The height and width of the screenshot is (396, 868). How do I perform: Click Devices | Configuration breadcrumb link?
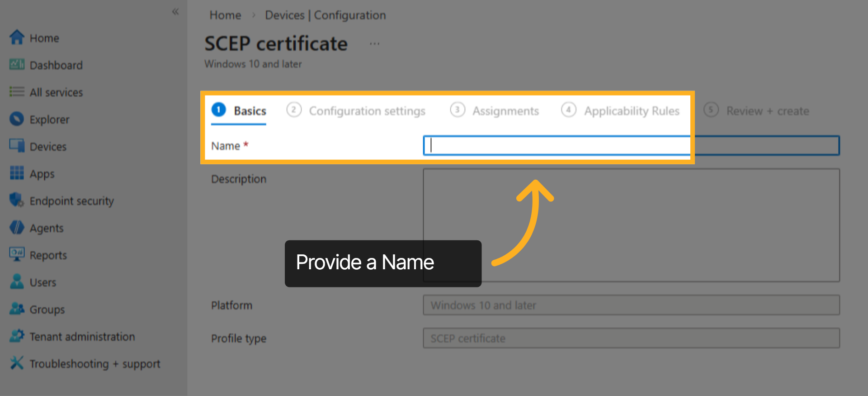pyautogui.click(x=325, y=15)
